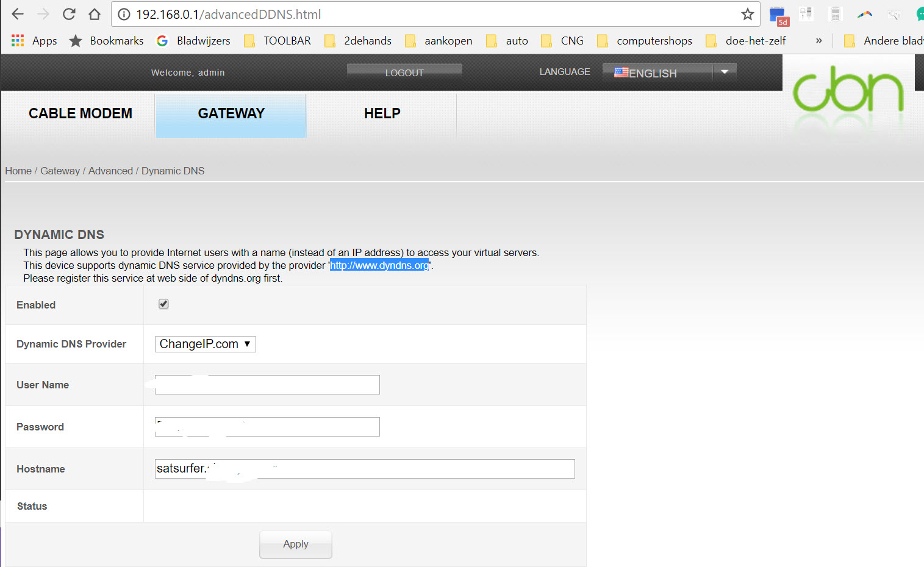The image size is (924, 567).
Task: Select the GATEWAY tab
Action: (x=231, y=113)
